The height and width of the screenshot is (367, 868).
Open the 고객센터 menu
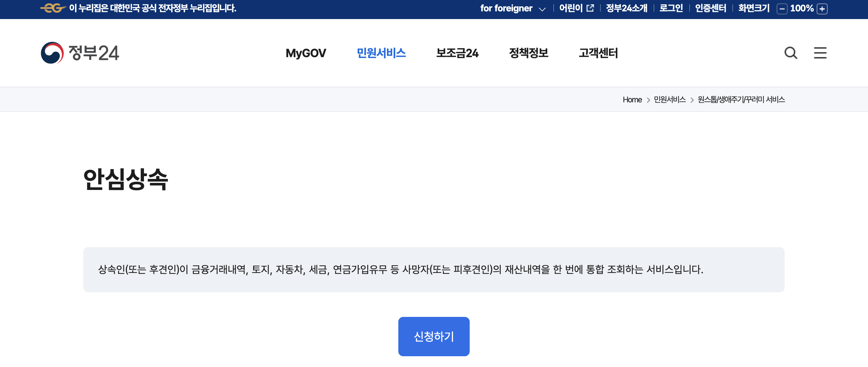(x=598, y=53)
